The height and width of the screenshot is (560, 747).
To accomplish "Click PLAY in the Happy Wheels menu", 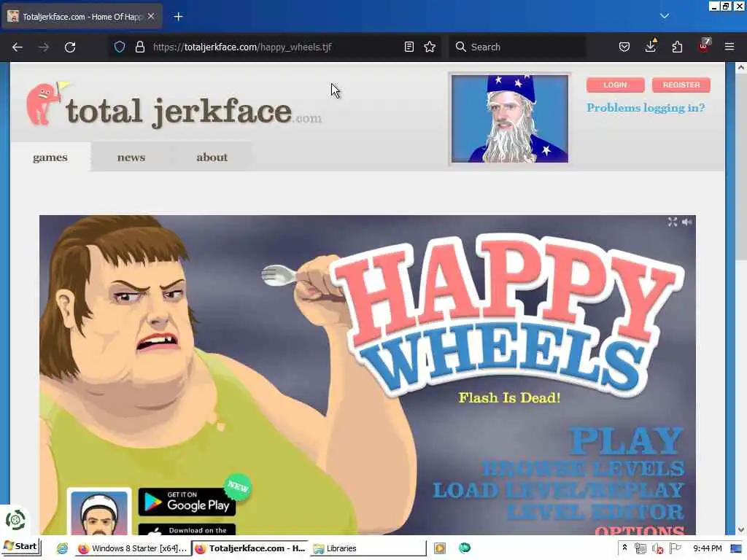I will coord(627,441).
